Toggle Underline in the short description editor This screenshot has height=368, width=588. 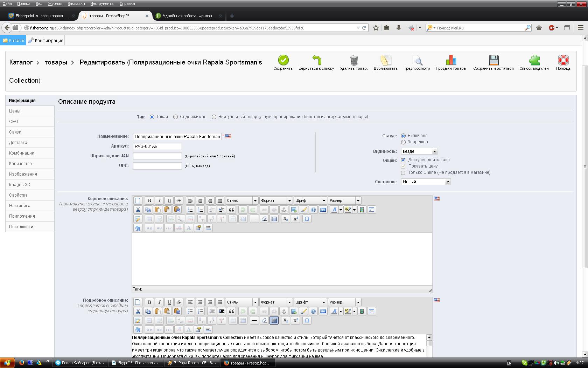coord(169,200)
